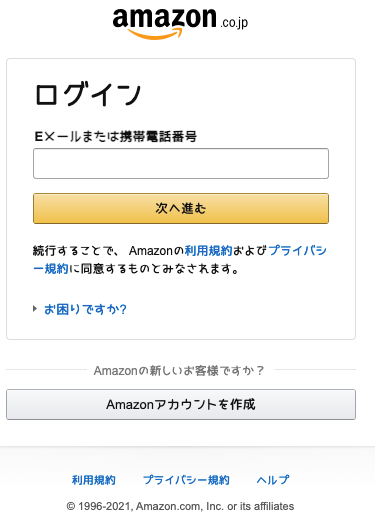Image resolution: width=375 pixels, height=514 pixels.
Task: Click the Amazonの新しいお客様ですか? divider text
Action: [179, 370]
